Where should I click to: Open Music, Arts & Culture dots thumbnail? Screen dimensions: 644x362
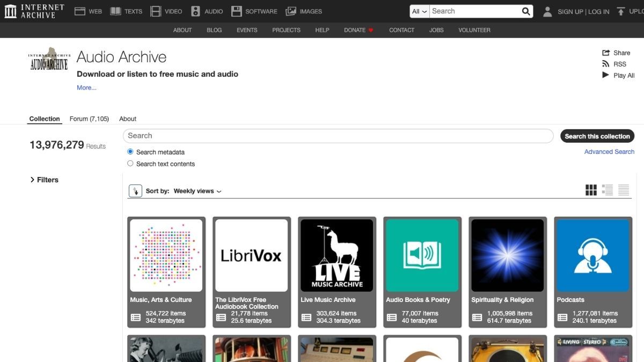[x=166, y=255]
